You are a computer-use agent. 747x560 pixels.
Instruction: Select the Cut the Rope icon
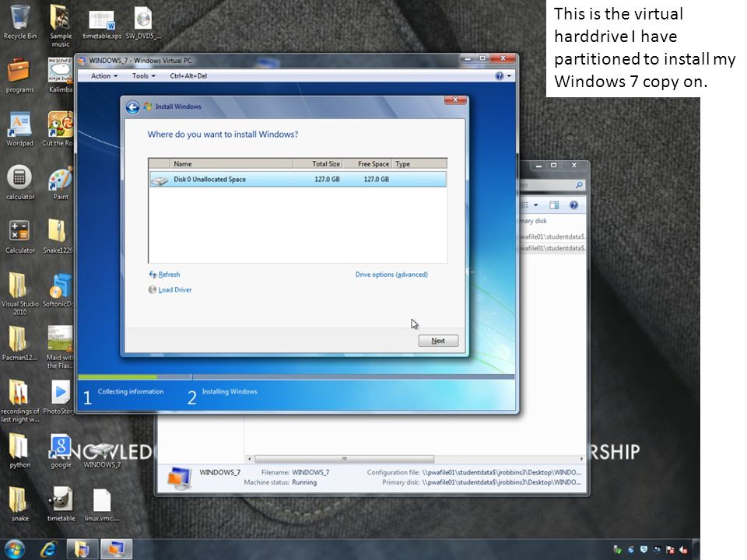click(x=61, y=124)
